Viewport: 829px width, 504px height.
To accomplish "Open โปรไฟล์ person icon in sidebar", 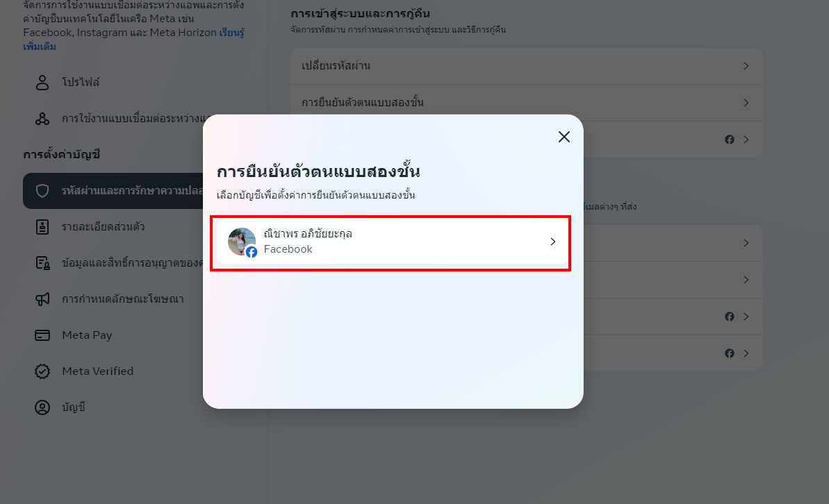I will tap(42, 83).
